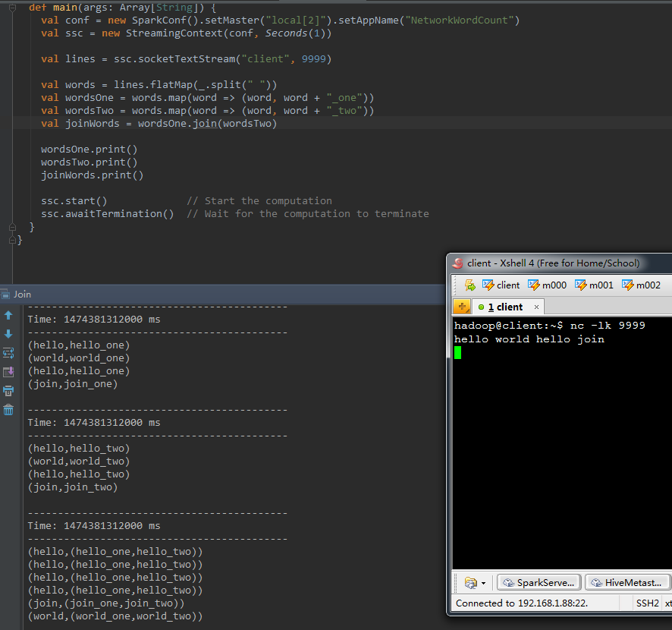Click the HiveMetast quick command button

pyautogui.click(x=628, y=583)
